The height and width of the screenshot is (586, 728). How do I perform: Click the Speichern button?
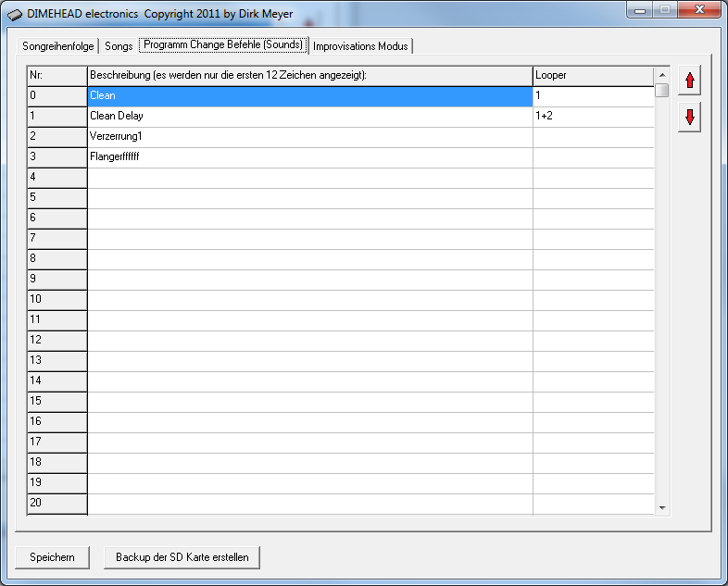click(52, 557)
